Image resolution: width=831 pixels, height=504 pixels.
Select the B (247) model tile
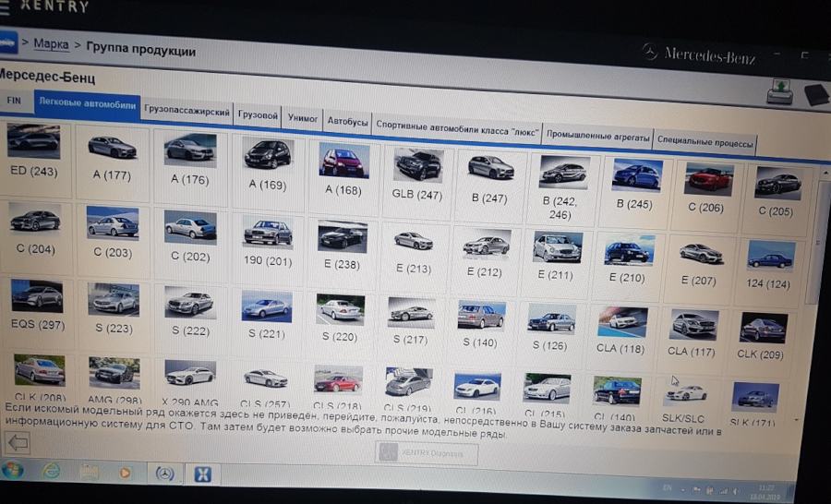pos(490,178)
